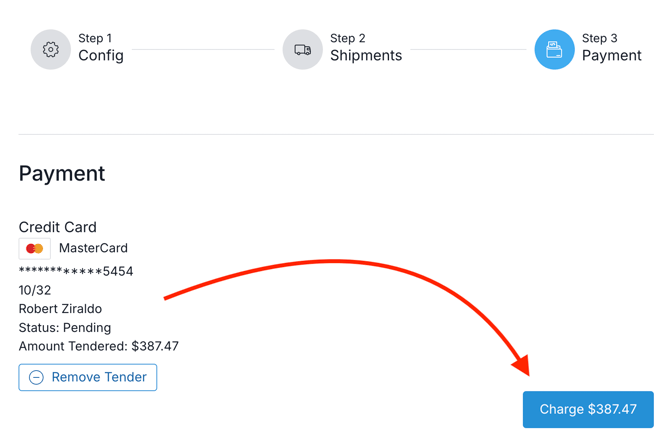Click the Config gear icon
The width and height of the screenshot is (670, 441).
click(x=50, y=49)
